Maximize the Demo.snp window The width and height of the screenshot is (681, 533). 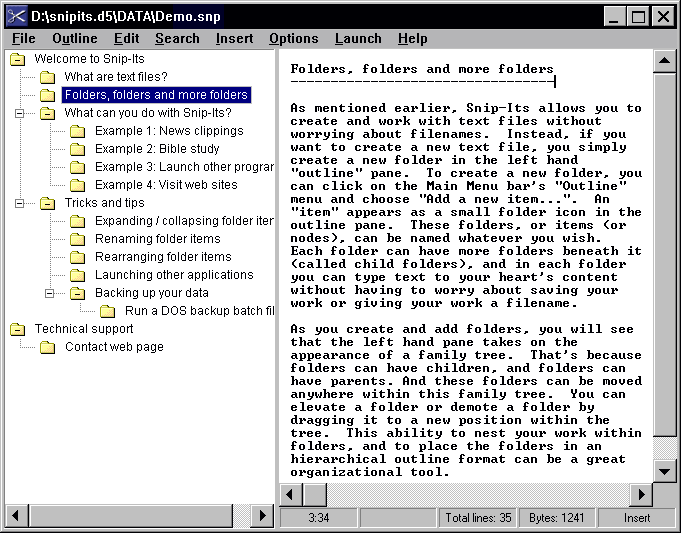(638, 17)
